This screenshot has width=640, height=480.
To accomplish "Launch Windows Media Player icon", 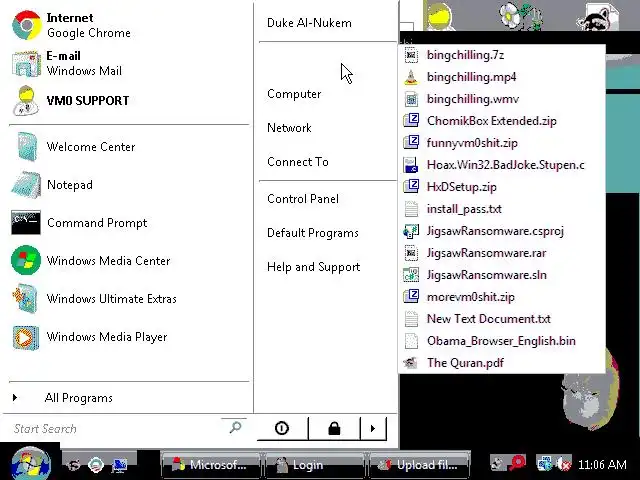I will 26,337.
